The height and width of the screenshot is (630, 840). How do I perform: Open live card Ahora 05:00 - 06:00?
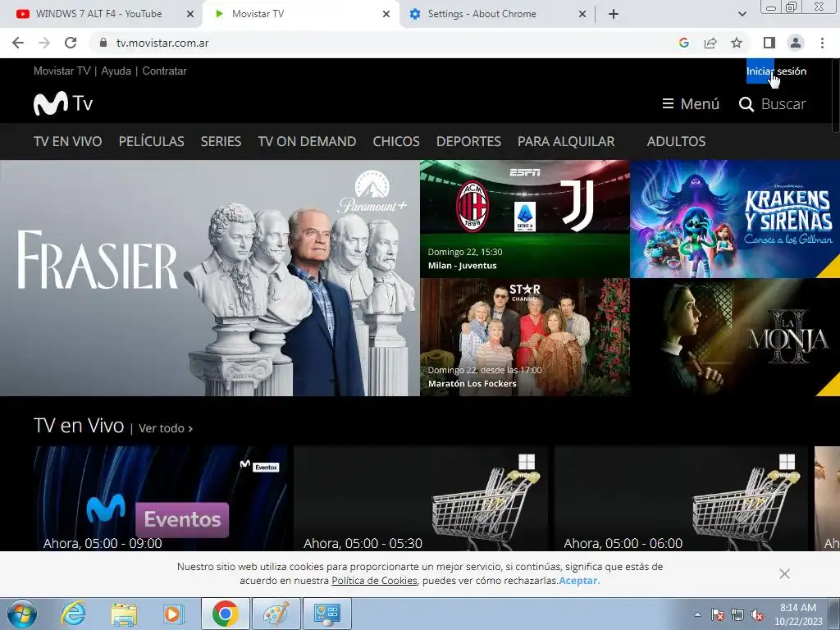(681, 498)
